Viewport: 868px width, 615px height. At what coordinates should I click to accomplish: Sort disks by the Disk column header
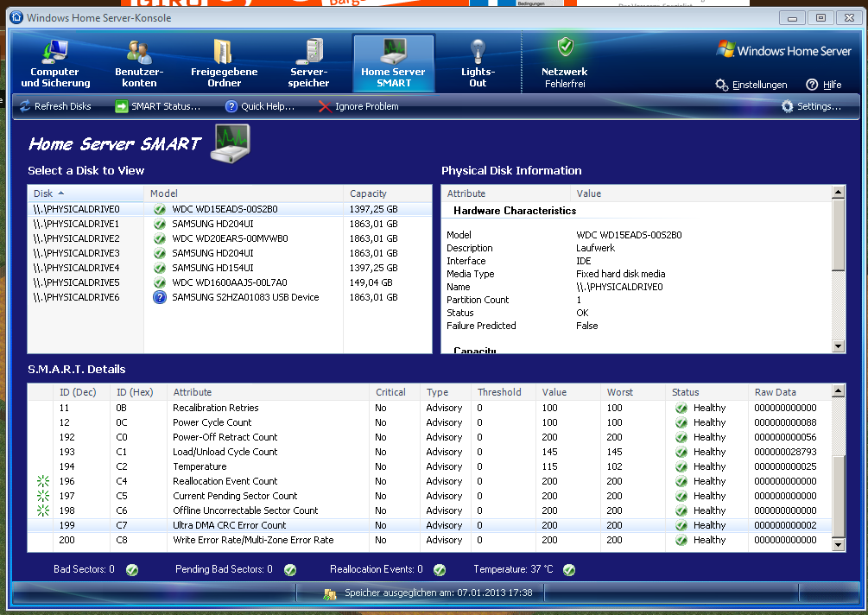86,193
